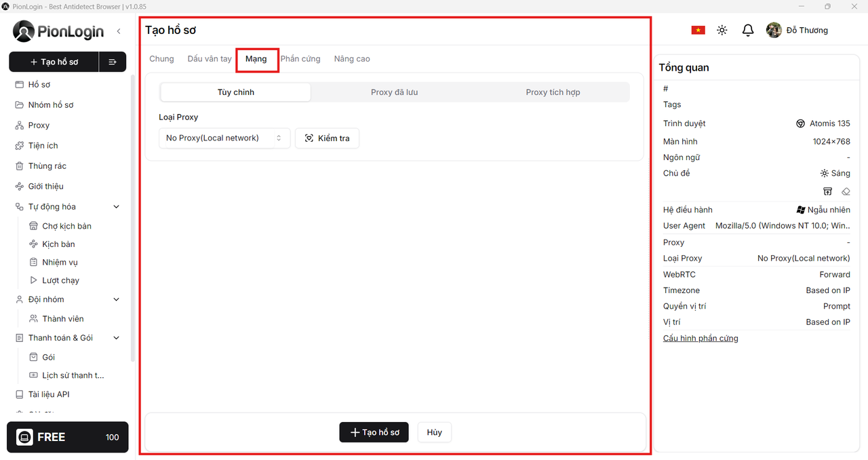Switch to the Phần cứng tab
868x460 pixels.
300,59
